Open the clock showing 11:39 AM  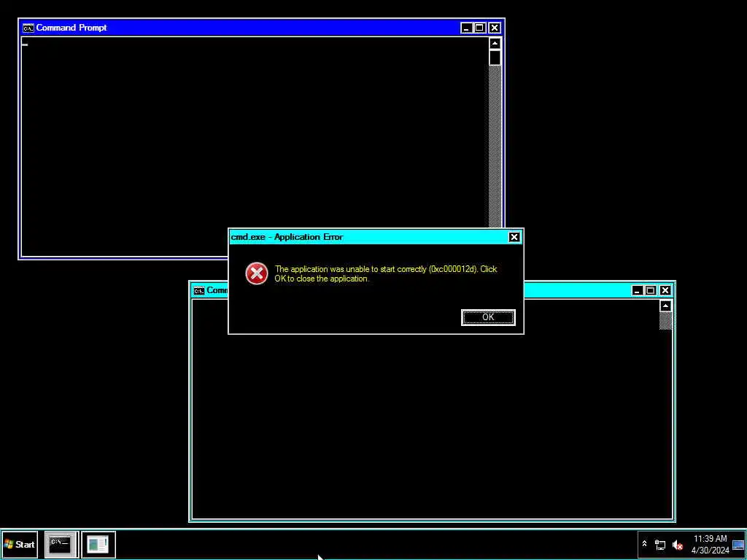coord(711,544)
